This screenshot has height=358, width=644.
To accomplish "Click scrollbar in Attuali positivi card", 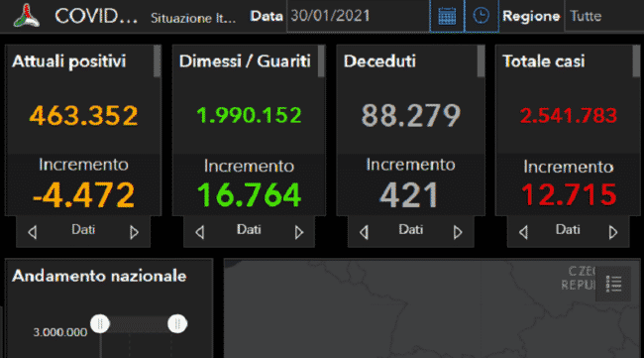I will click(x=157, y=61).
